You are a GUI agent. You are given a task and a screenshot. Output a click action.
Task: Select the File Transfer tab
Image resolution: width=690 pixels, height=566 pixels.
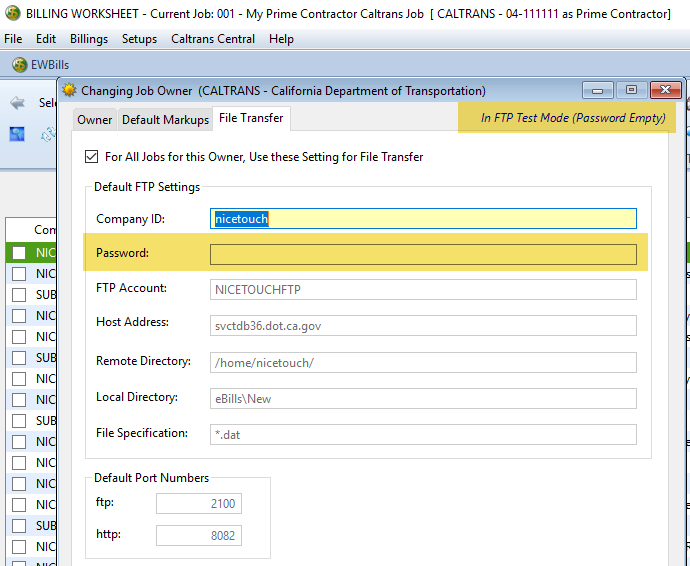click(x=251, y=118)
